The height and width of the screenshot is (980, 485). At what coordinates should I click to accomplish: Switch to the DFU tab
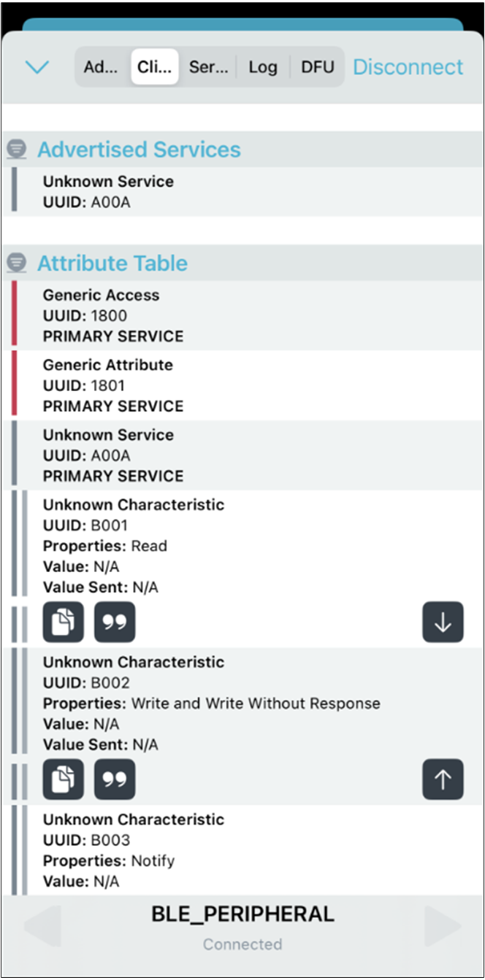pyautogui.click(x=318, y=67)
